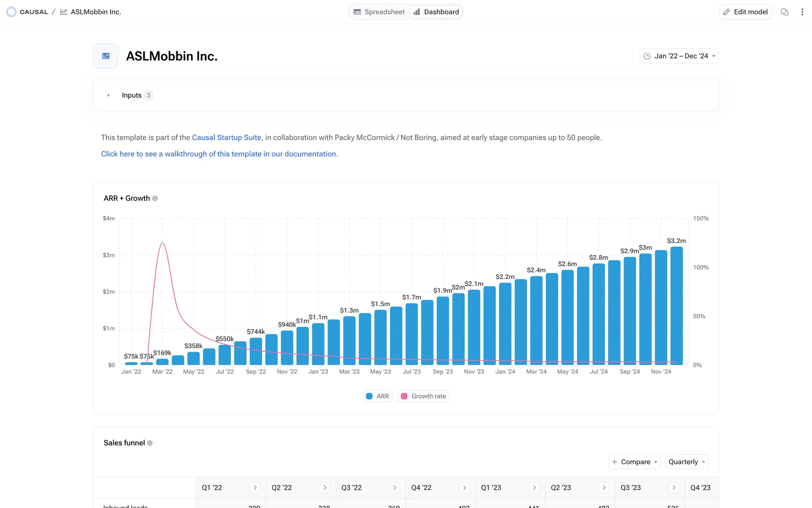The image size is (812, 508).
Task: Click the Edit model button
Action: pos(745,12)
